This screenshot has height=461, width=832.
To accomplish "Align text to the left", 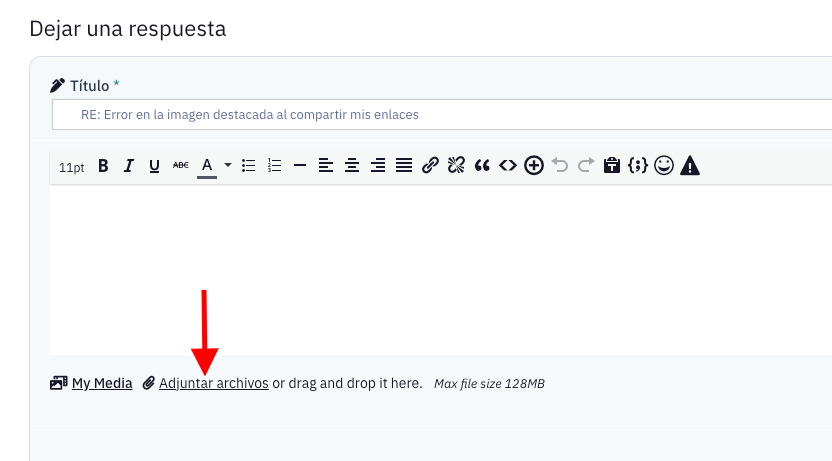I will pyautogui.click(x=326, y=166).
